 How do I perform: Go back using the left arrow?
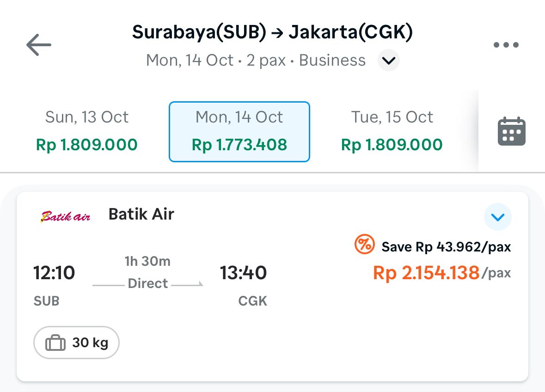[x=39, y=45]
